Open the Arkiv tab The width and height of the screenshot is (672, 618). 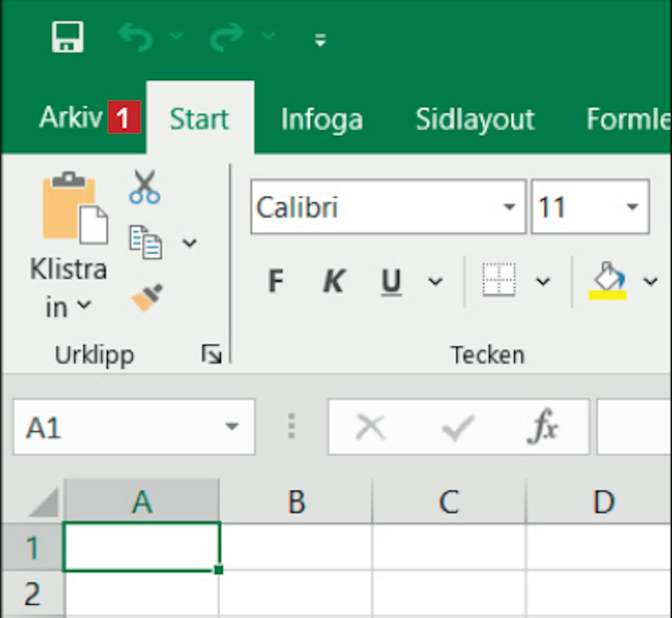pos(71,118)
